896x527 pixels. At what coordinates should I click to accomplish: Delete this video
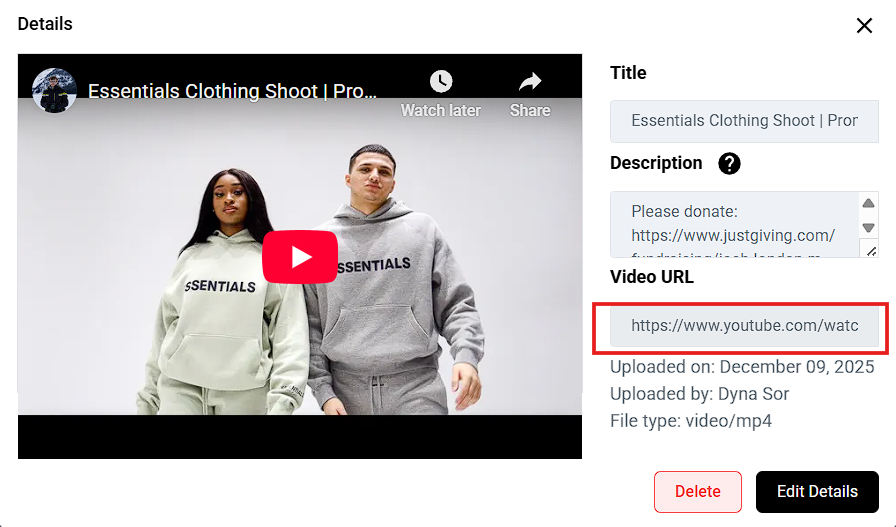[x=698, y=492]
